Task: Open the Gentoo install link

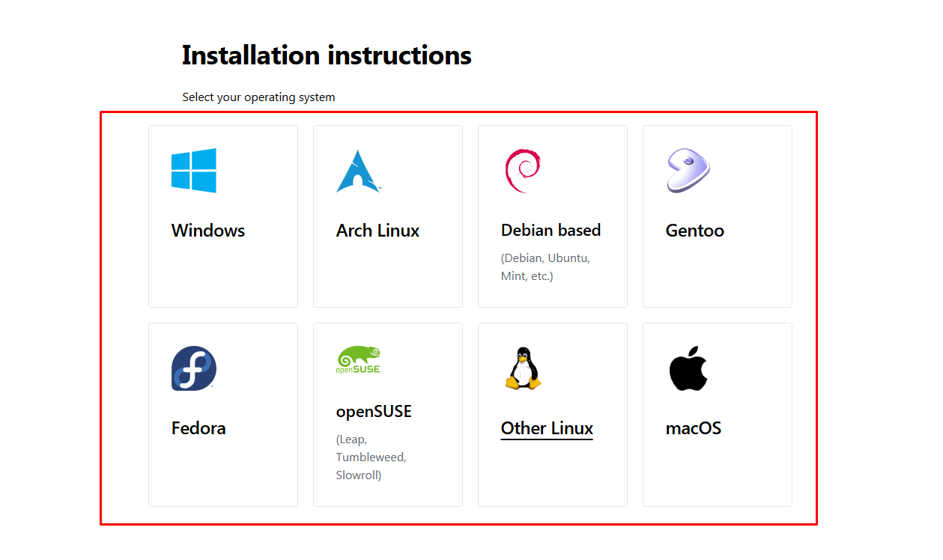Action: pos(694,231)
